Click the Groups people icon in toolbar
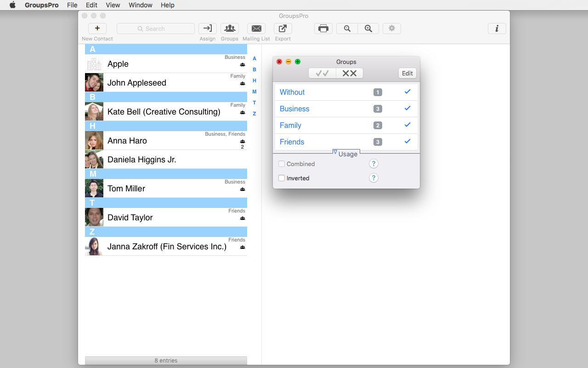588x368 pixels. (230, 29)
